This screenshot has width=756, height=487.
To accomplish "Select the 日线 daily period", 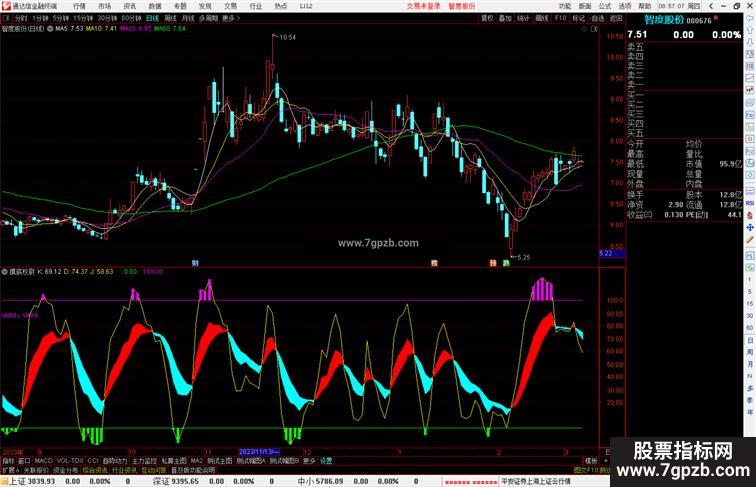I will [152, 18].
